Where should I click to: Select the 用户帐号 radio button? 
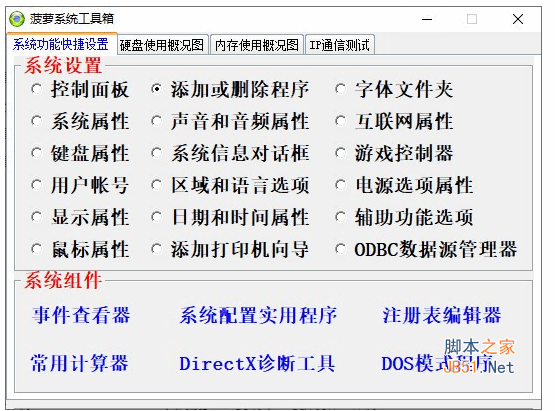coord(37,185)
